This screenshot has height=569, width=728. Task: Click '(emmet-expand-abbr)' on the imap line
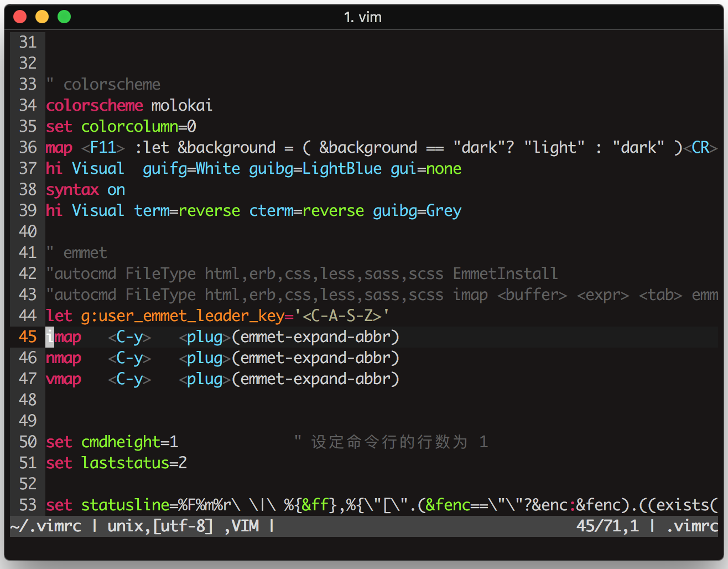point(315,337)
